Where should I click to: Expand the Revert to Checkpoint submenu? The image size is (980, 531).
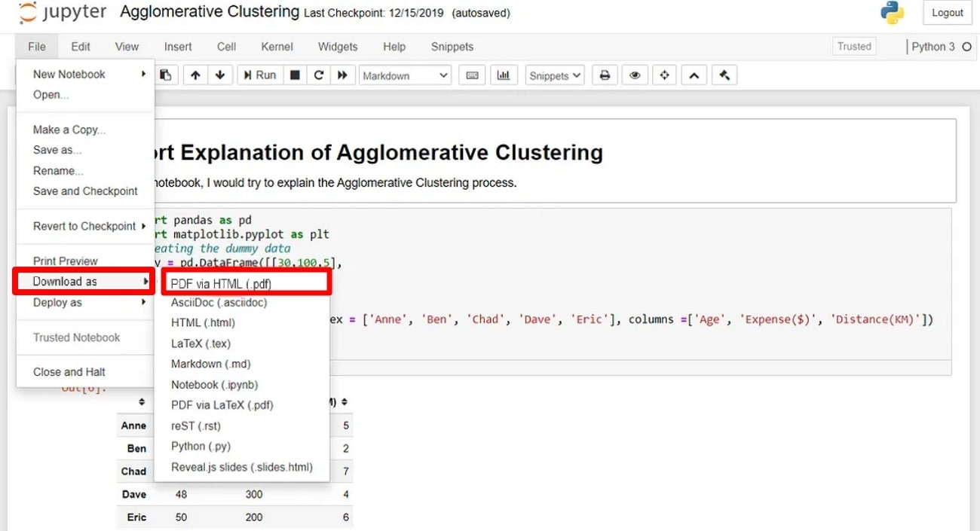point(85,226)
